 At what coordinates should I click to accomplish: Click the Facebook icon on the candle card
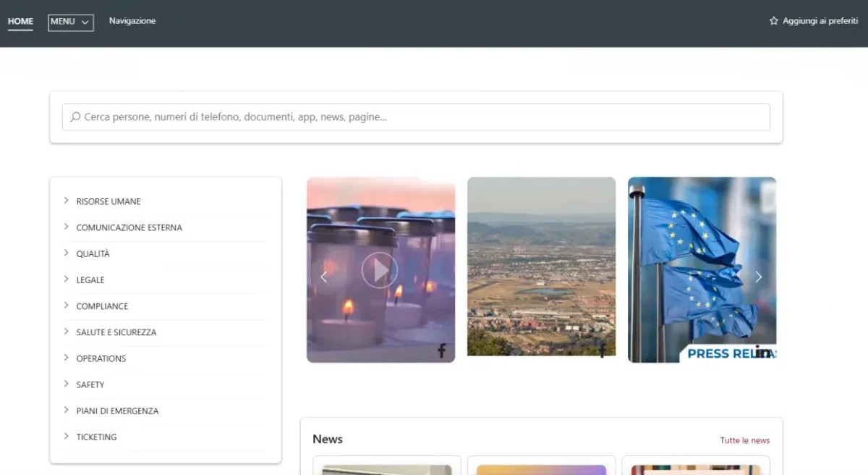click(441, 351)
